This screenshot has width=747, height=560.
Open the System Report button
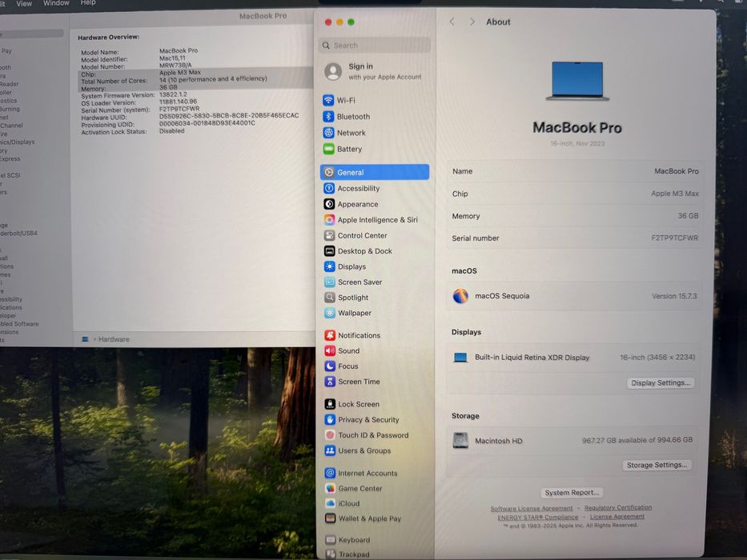click(571, 492)
